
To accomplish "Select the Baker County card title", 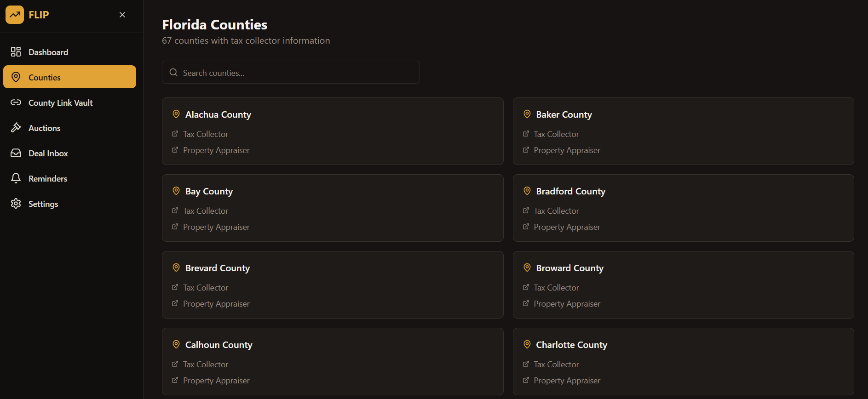I will [x=564, y=114].
